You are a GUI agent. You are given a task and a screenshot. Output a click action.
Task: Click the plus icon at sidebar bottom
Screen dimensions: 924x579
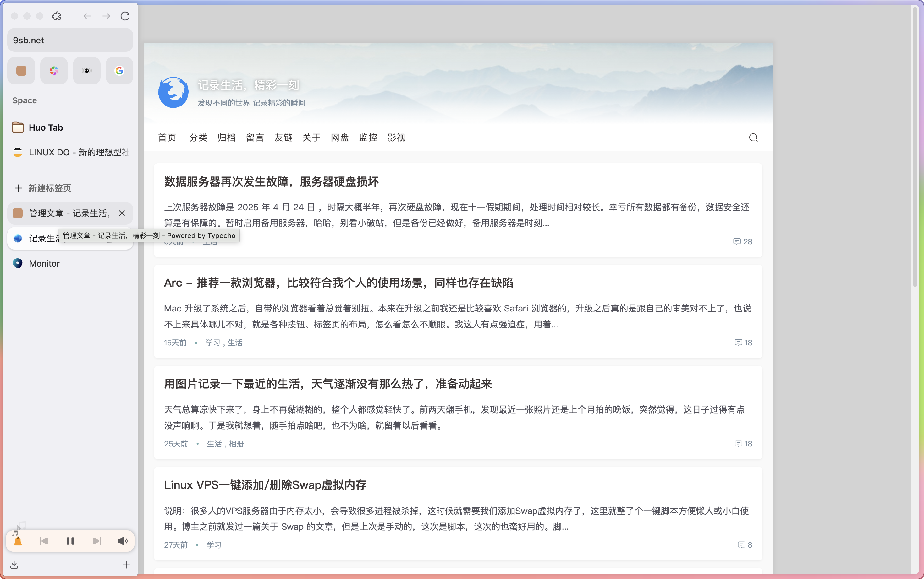click(126, 565)
